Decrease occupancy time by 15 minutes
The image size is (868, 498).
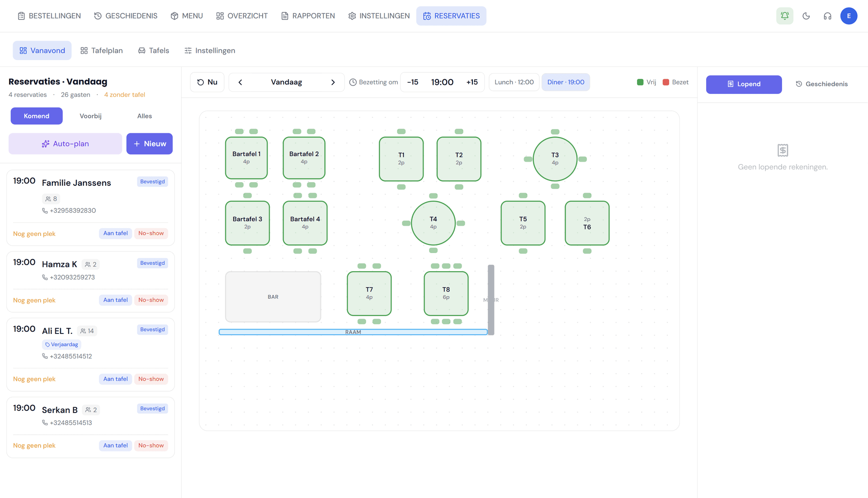coord(413,82)
